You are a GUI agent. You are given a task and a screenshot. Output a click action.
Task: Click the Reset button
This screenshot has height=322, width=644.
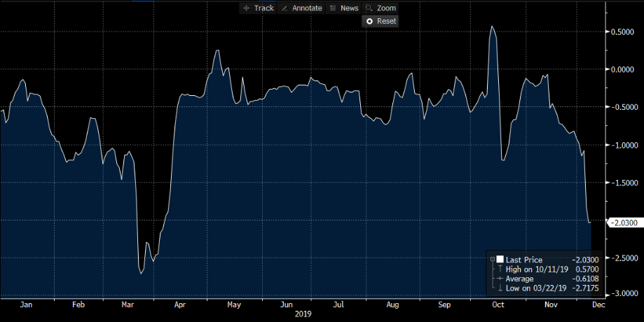click(381, 21)
